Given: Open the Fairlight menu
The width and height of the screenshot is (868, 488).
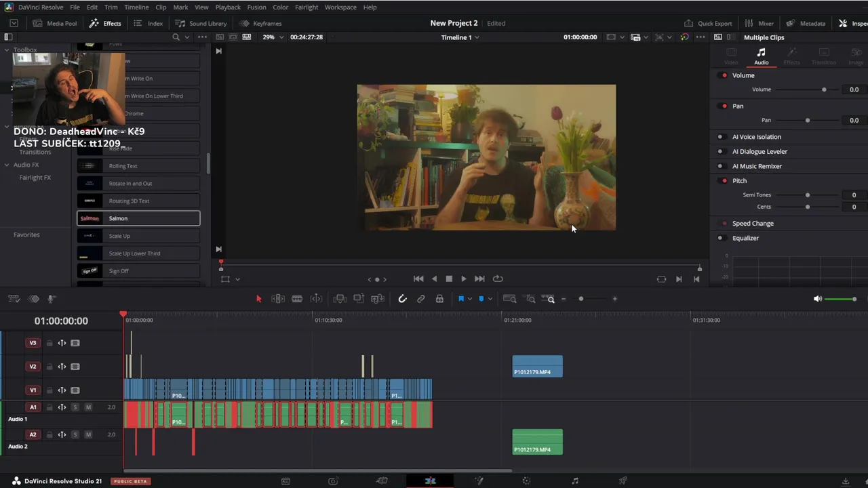Looking at the screenshot, I should [307, 7].
